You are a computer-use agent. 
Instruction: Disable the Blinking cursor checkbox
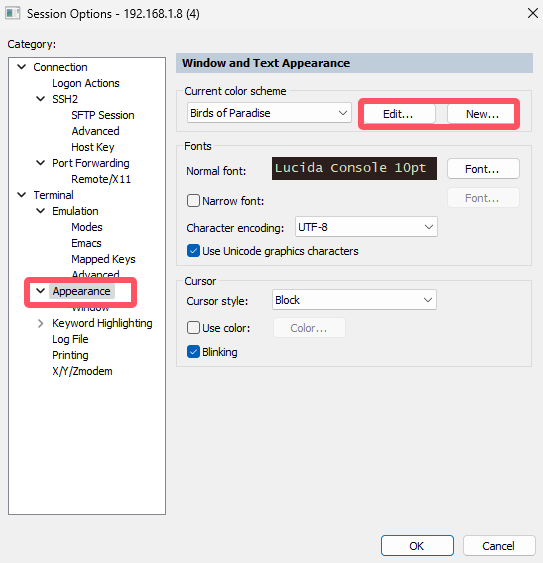coord(193,352)
